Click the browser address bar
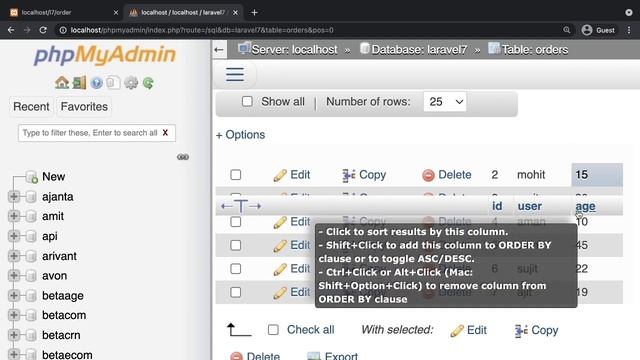This screenshot has height=360, width=640. [x=310, y=30]
